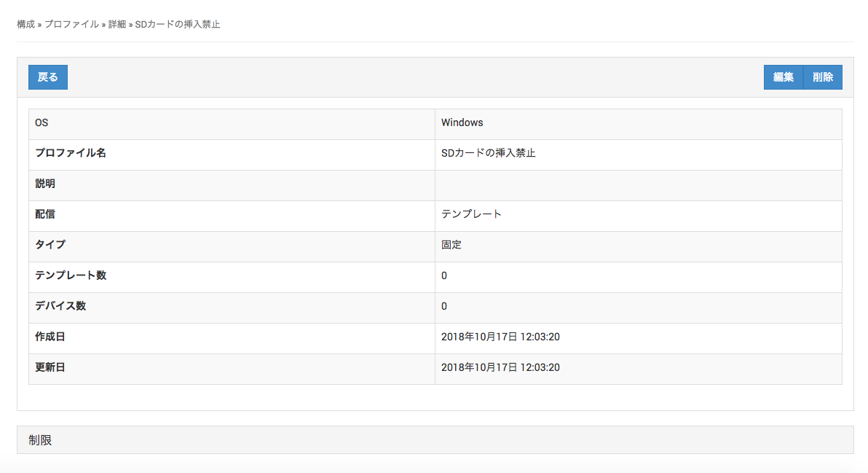868x473 pixels.
Task: Select the 更新日 timestamp value
Action: coord(500,367)
